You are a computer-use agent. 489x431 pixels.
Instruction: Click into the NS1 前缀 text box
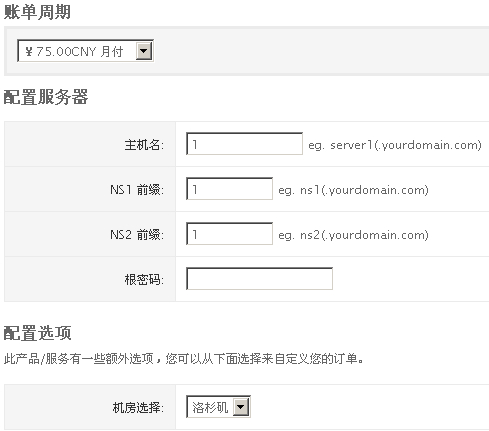(x=229, y=189)
